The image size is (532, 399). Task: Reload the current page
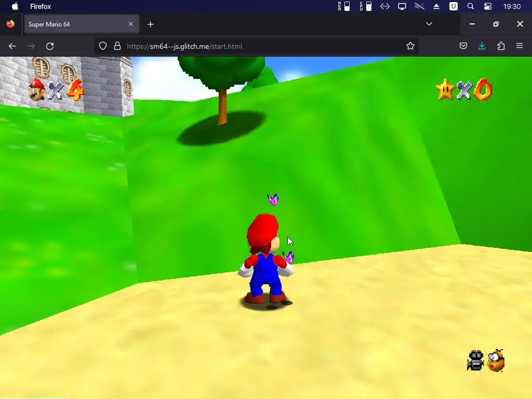point(50,46)
